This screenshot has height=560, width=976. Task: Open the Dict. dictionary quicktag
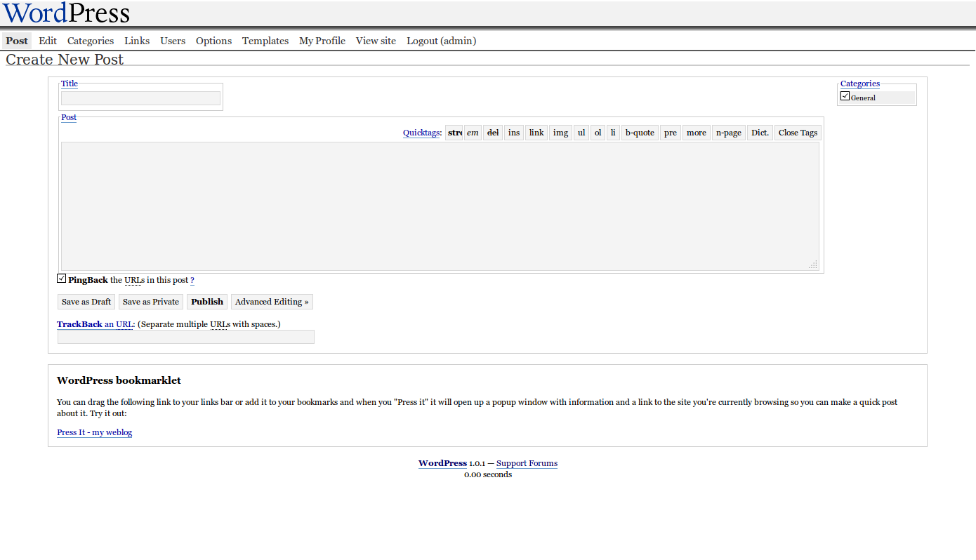pyautogui.click(x=760, y=133)
